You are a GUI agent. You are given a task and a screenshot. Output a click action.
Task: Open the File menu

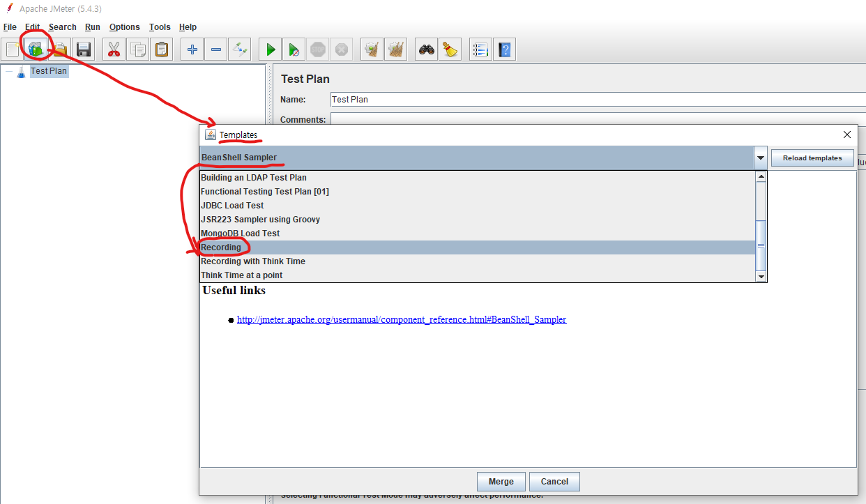tap(10, 27)
